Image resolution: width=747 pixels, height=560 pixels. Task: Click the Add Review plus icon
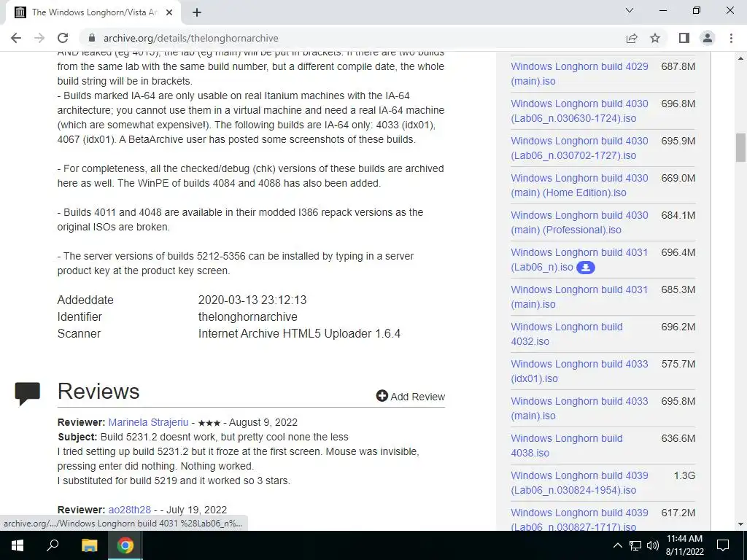pyautogui.click(x=382, y=396)
